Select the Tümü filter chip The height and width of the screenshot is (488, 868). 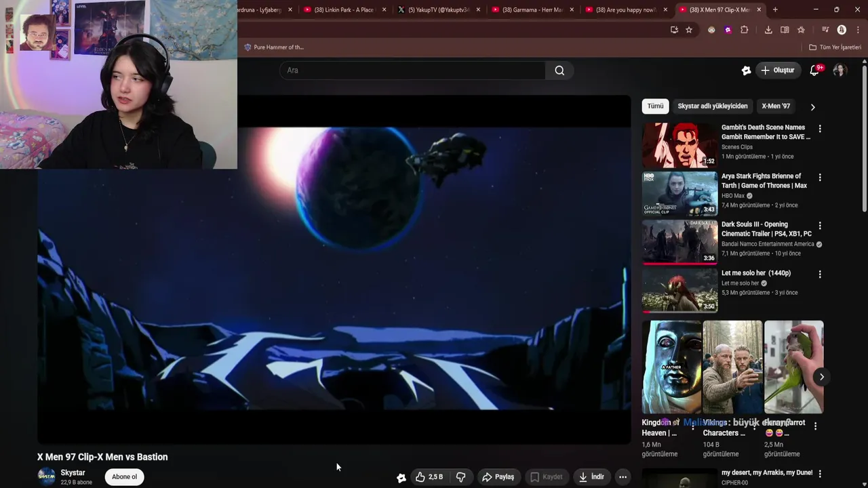pyautogui.click(x=655, y=106)
